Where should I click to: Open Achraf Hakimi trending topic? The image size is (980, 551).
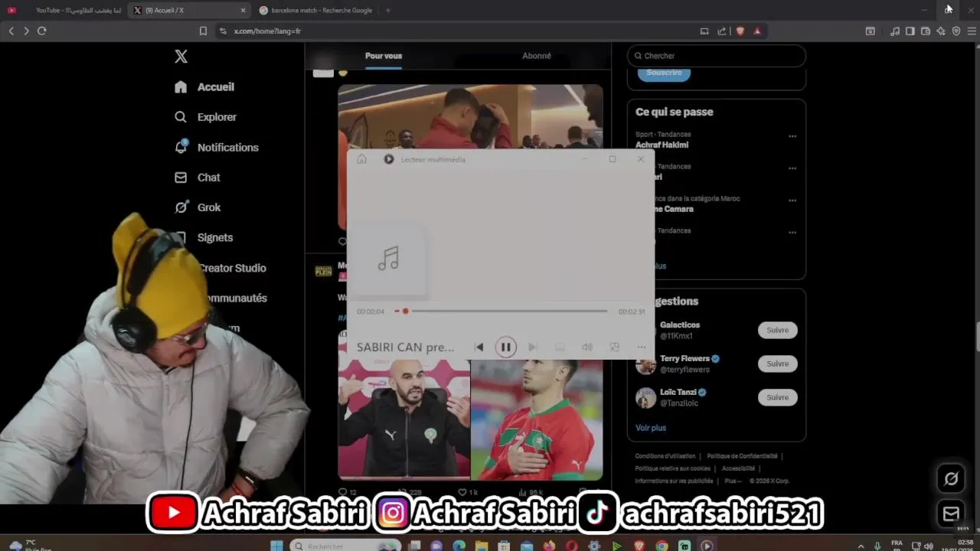pos(661,145)
